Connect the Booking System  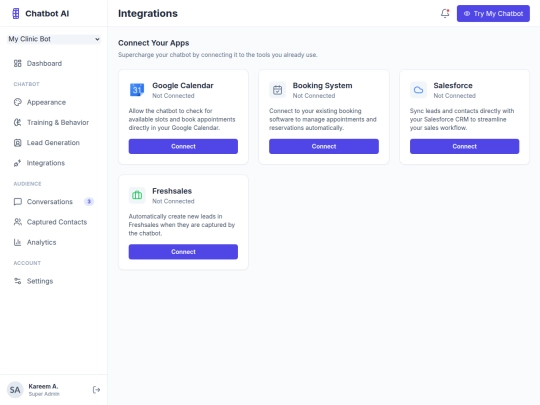[324, 146]
